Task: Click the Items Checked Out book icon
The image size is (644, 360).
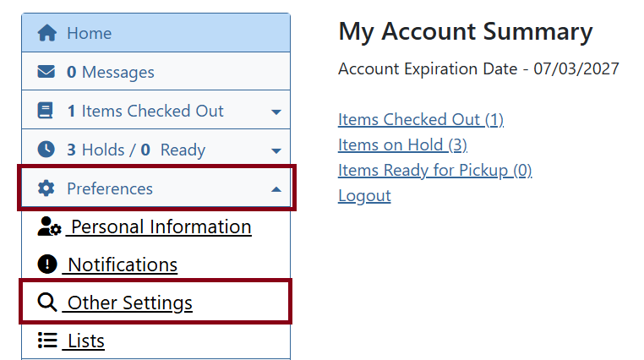Action: [46, 111]
